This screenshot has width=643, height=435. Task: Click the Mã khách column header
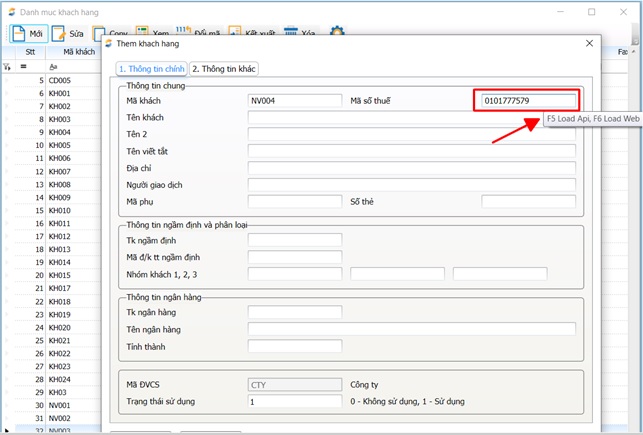tap(78, 52)
